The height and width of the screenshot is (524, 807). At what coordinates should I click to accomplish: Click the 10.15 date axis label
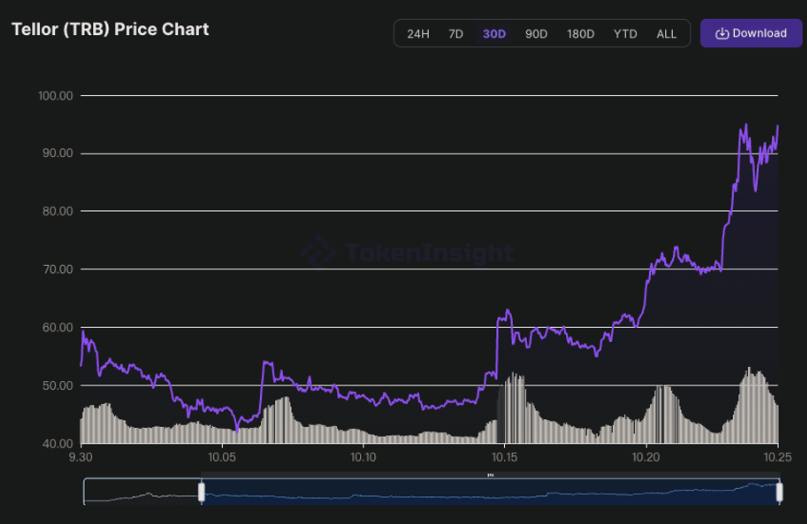[x=505, y=457]
